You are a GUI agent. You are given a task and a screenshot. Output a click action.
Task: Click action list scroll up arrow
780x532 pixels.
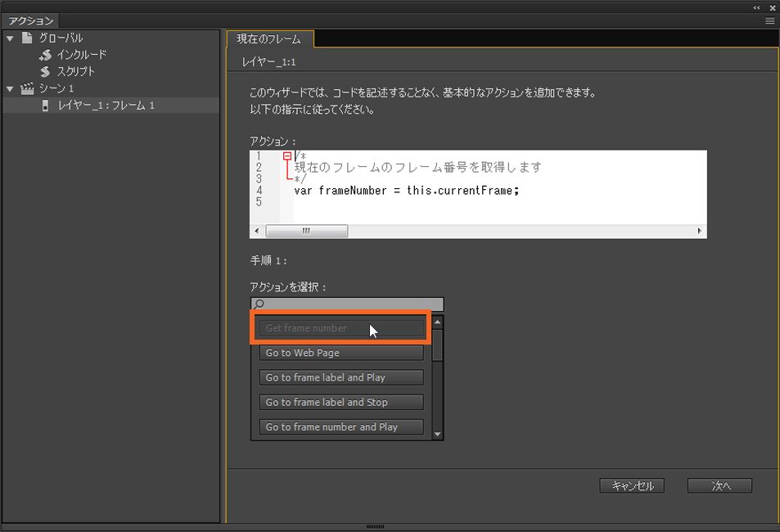pos(438,322)
